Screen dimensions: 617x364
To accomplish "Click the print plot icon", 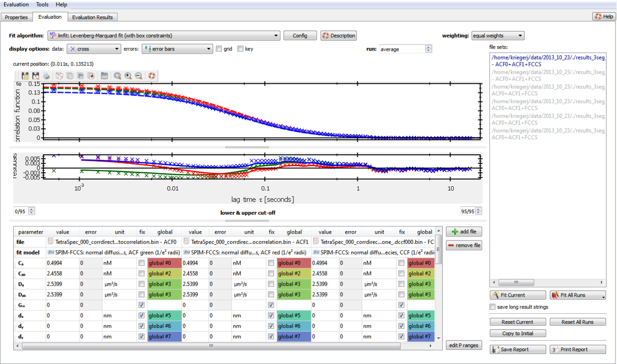I will click(x=46, y=76).
